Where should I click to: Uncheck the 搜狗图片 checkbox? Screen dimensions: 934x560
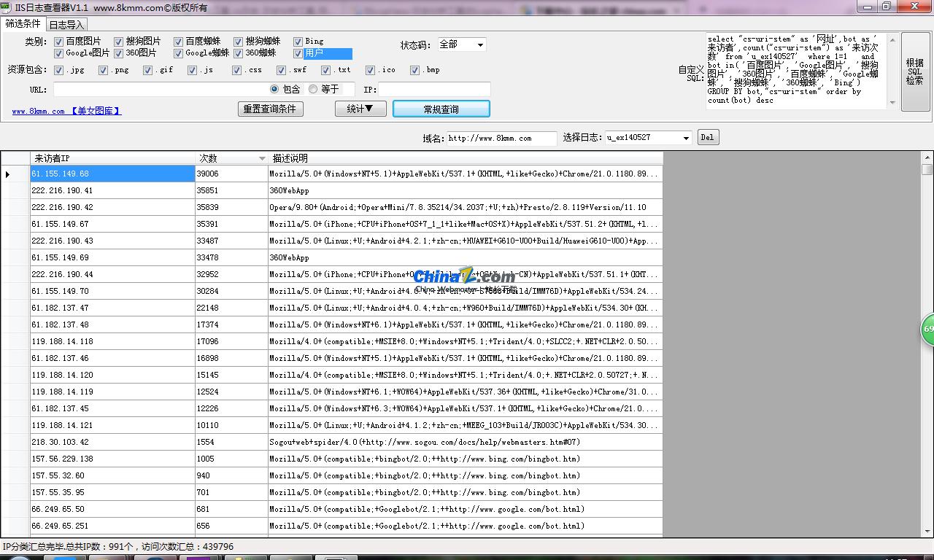118,42
